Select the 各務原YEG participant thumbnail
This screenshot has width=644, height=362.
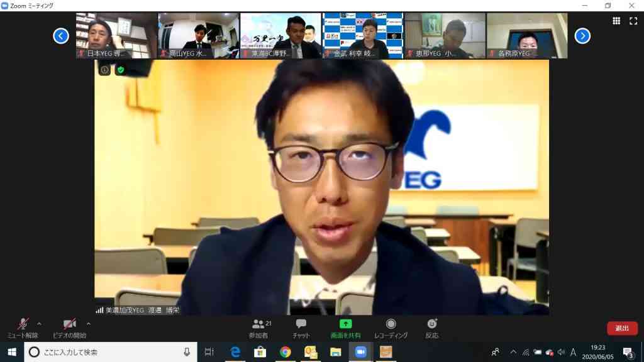pos(527,36)
